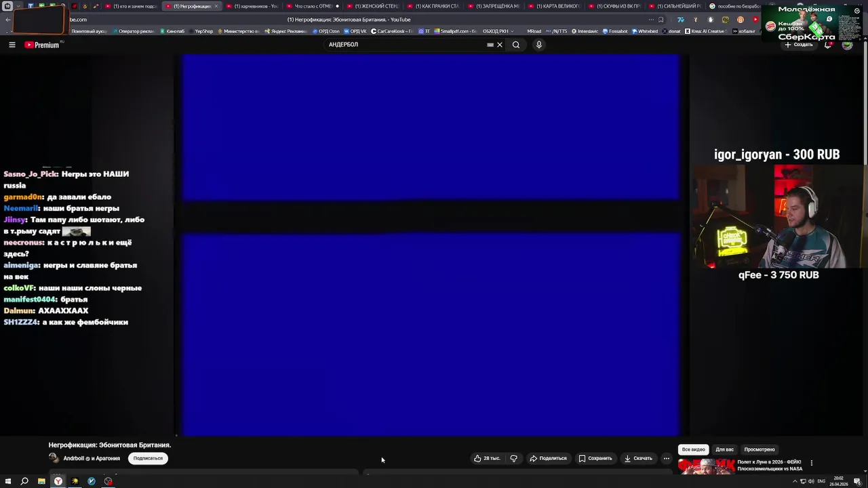Open Yandex Browser in the taskbar

pos(58,481)
